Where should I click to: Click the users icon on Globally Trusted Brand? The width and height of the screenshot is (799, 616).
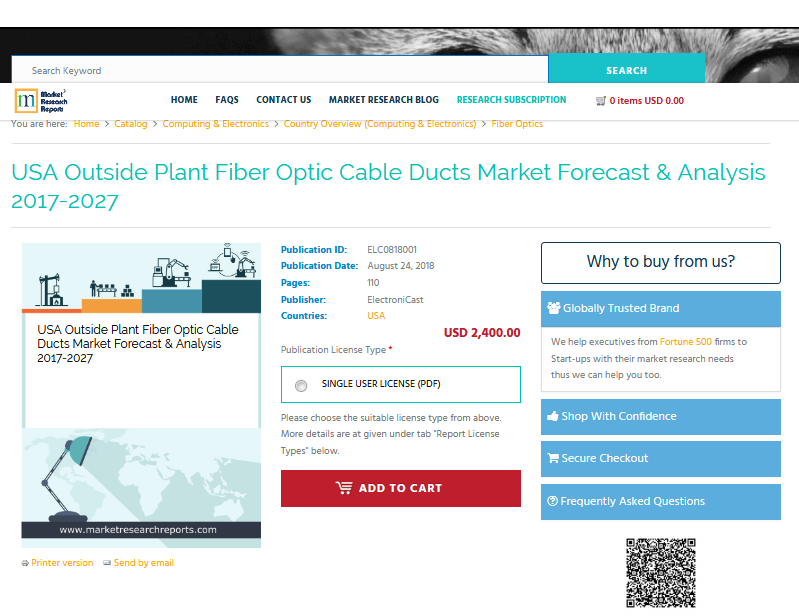click(x=553, y=308)
